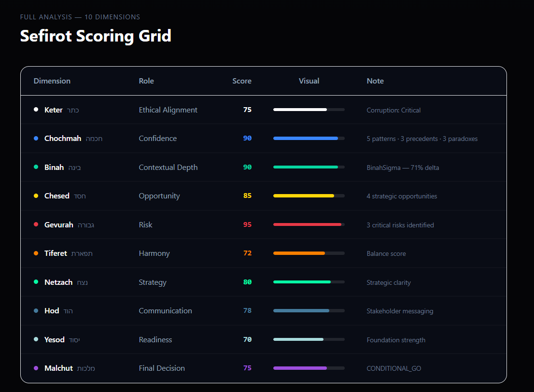Click the blue dot beside Chochmah
534x392 pixels.
[x=36, y=139]
